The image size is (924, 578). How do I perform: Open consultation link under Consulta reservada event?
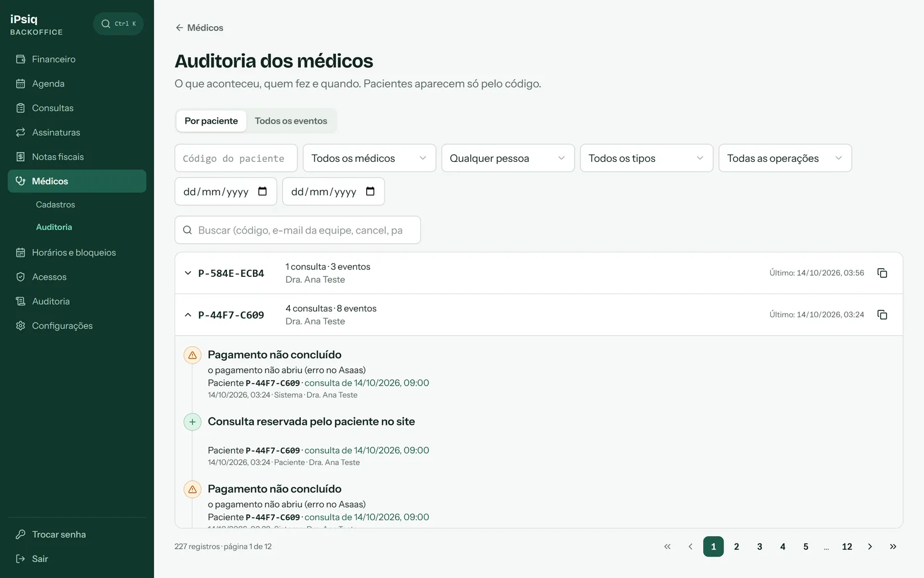(367, 450)
